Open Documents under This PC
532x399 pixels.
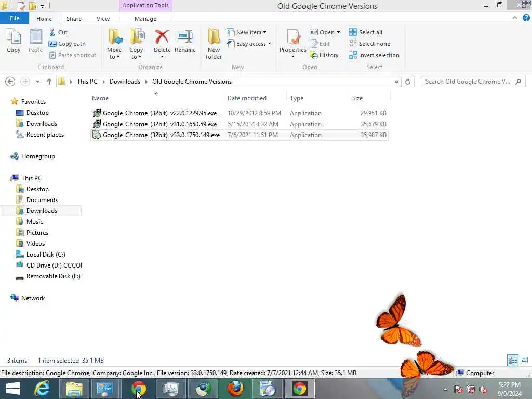[x=42, y=200]
